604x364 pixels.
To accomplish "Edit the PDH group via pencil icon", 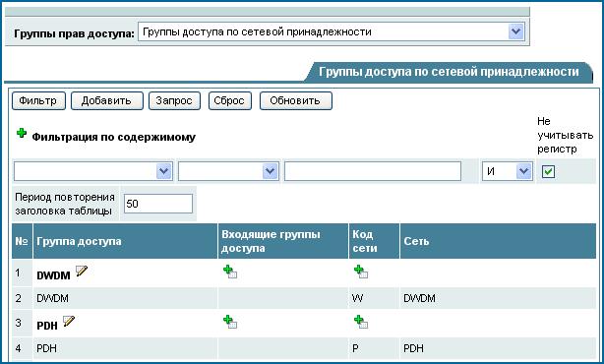I will [x=69, y=321].
